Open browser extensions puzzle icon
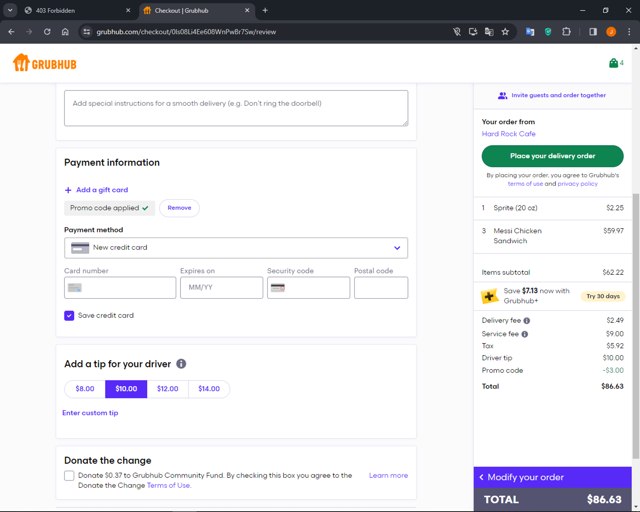Viewport: 640px width, 512px height. (x=566, y=31)
